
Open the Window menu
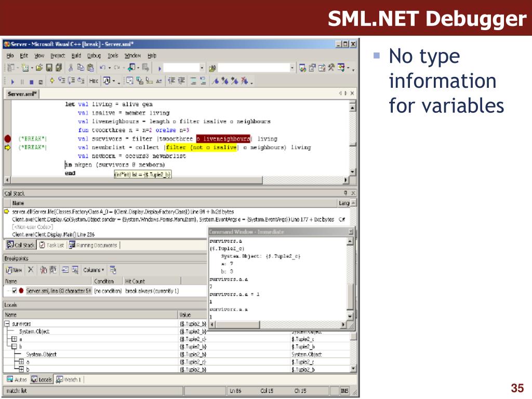tap(132, 56)
